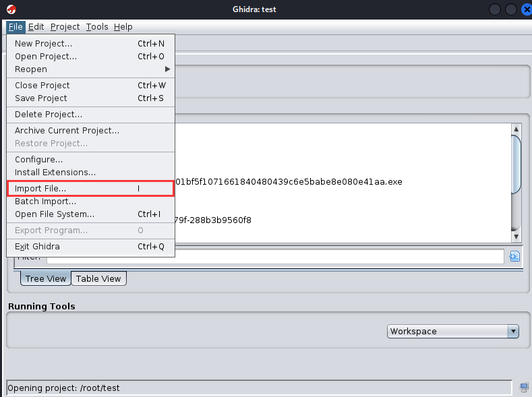The width and height of the screenshot is (532, 397).
Task: Expand the Reopen submenu
Action: pyautogui.click(x=90, y=69)
